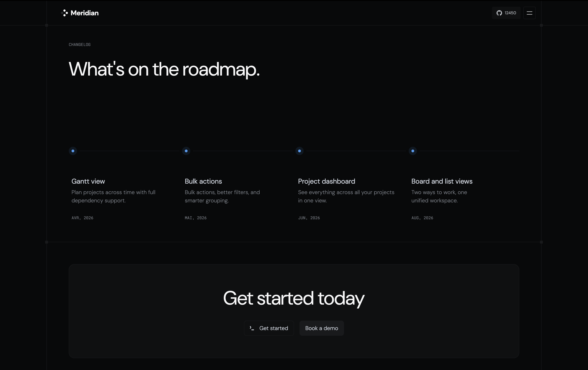
Task: Click the CHANGELOG section label
Action: [80, 44]
